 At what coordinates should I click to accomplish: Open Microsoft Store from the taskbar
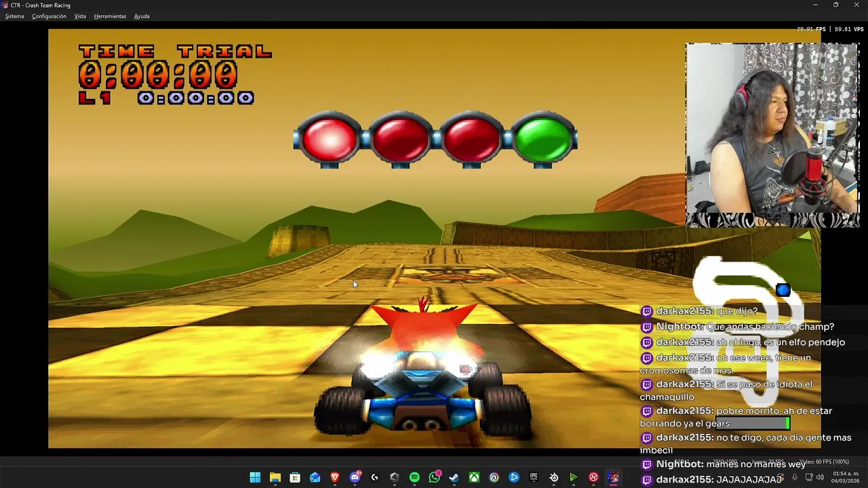coord(295,478)
